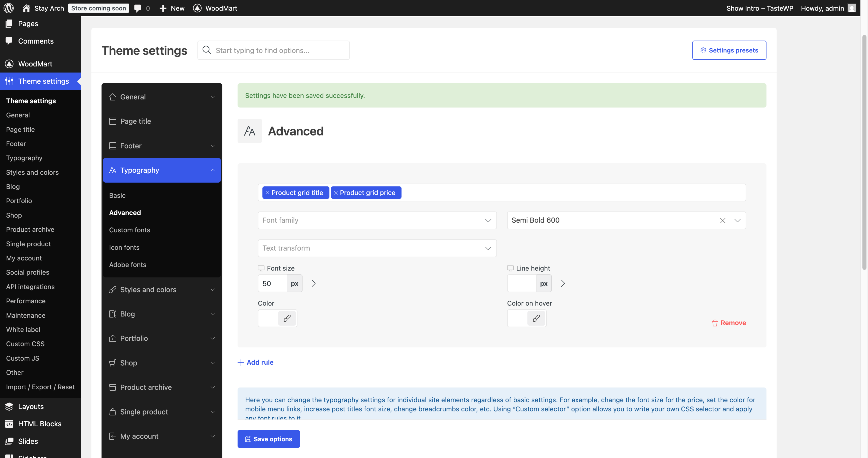The image size is (868, 458).
Task: Expand Font size responsive options arrow
Action: click(314, 284)
